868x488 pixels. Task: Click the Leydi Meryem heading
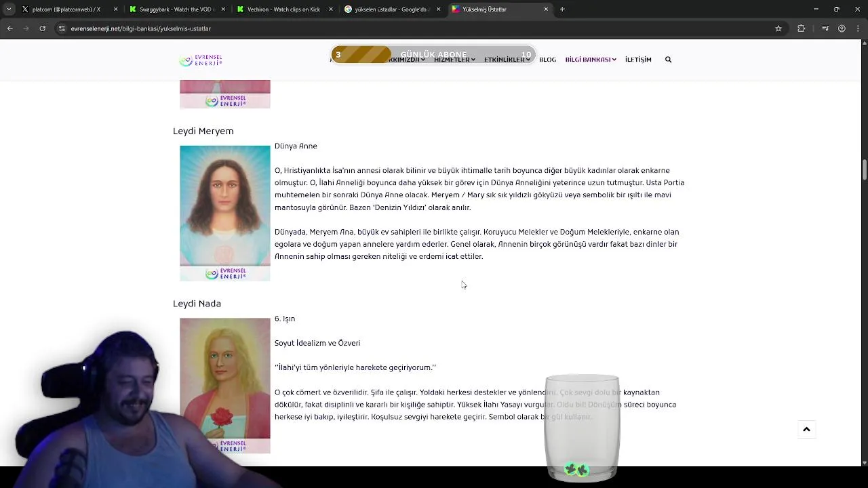pos(203,131)
